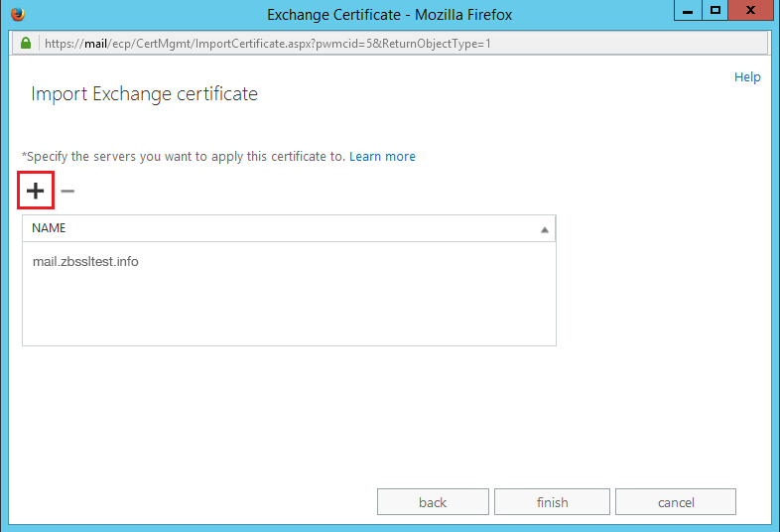
Task: Click the Firefox logo in title bar
Action: click(x=18, y=14)
